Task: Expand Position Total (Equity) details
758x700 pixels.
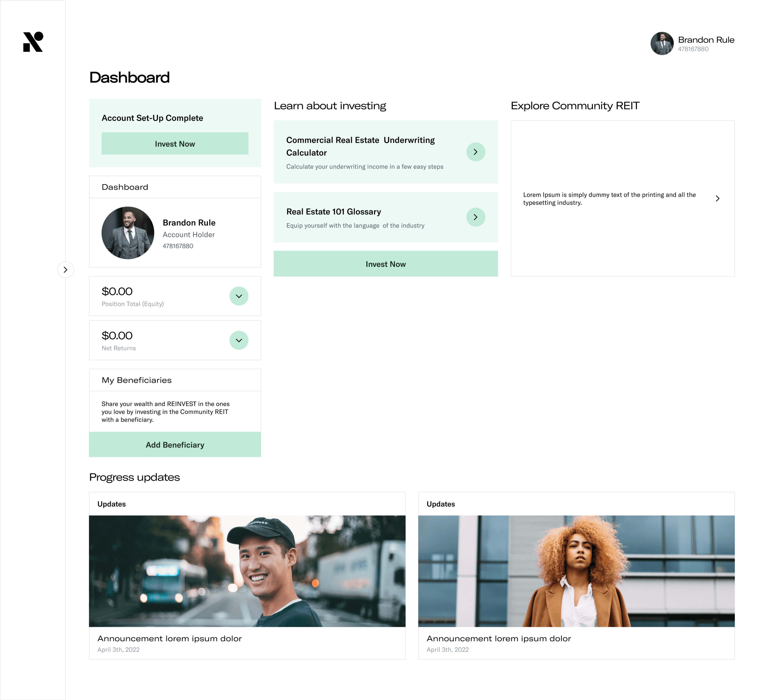Action: point(239,296)
